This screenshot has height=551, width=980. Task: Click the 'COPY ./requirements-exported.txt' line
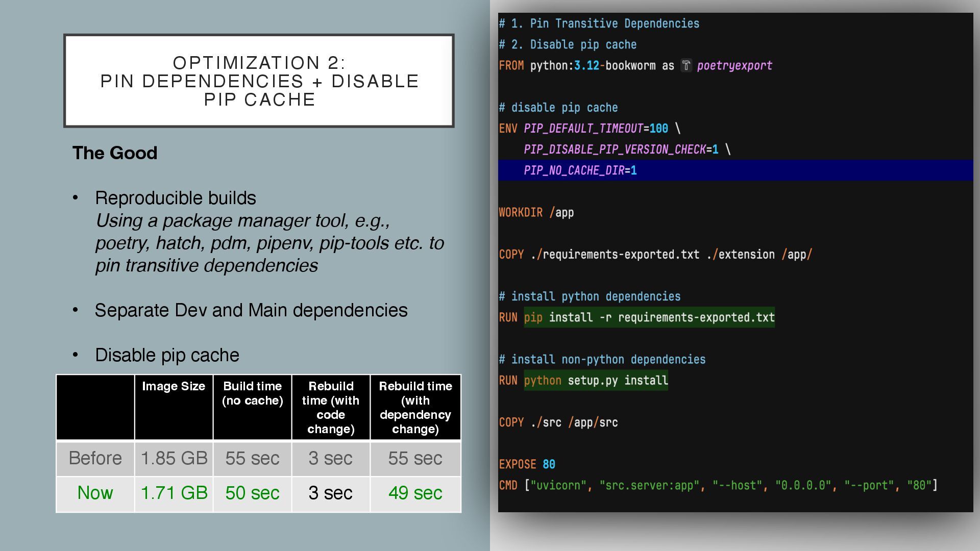(x=655, y=255)
